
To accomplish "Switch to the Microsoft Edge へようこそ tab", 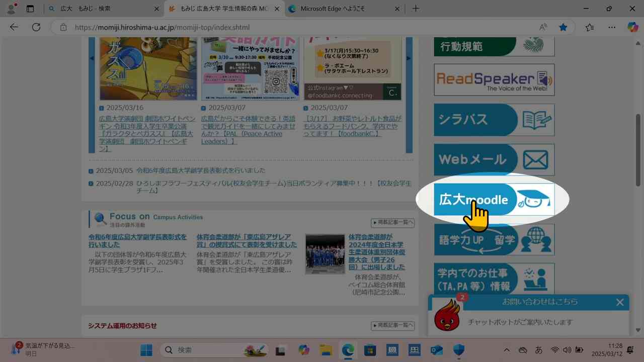I will tap(335, 9).
